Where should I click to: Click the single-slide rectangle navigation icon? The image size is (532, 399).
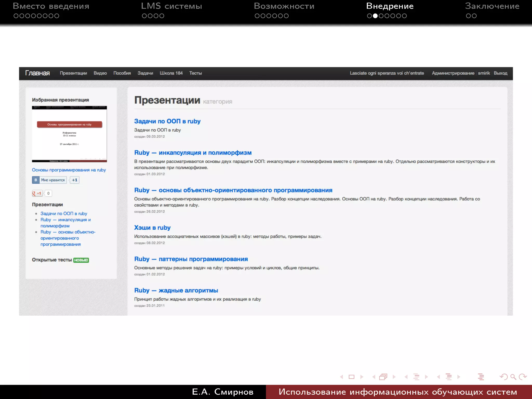tap(351, 377)
